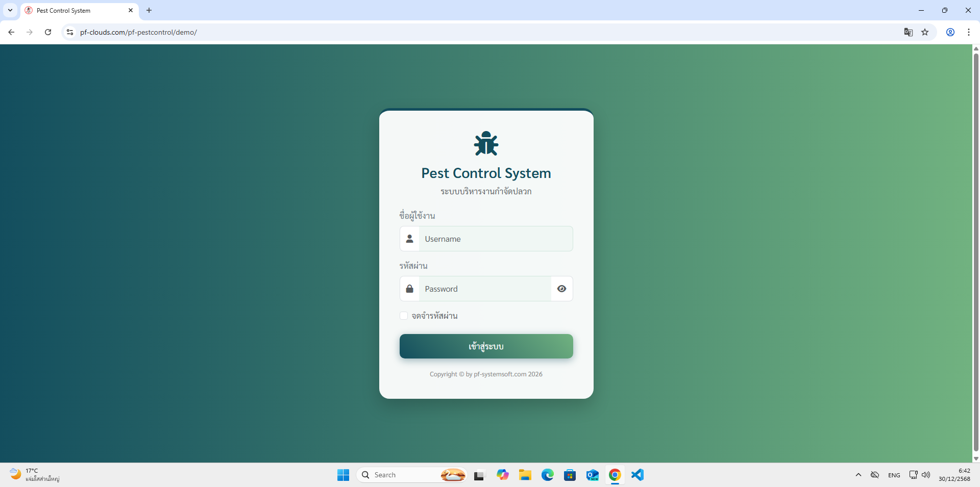Go back to the previous page

coord(11,32)
